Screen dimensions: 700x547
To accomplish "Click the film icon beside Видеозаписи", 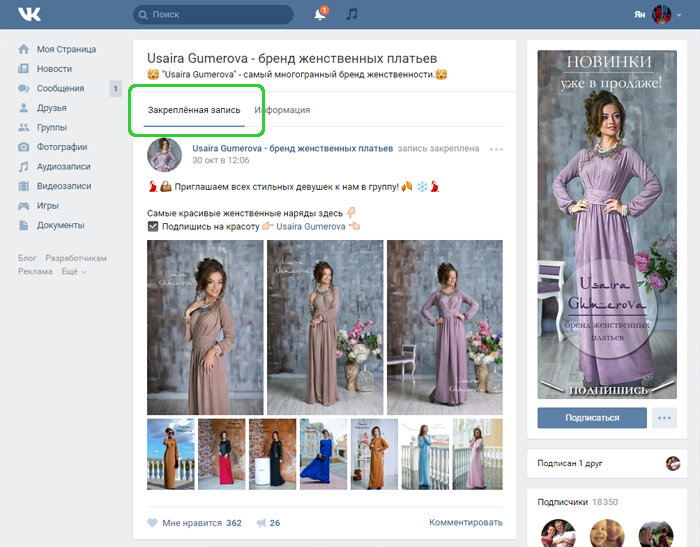I will [x=24, y=186].
